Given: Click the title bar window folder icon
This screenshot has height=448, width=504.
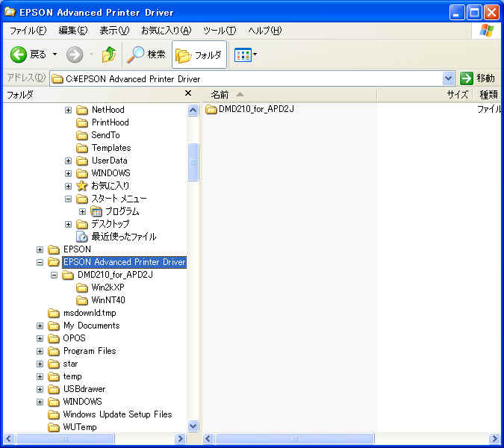Looking at the screenshot, I should [10, 12].
